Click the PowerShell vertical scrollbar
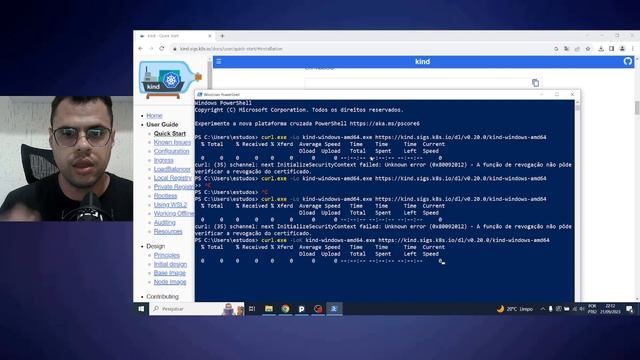This screenshot has width=640, height=360. (577, 200)
